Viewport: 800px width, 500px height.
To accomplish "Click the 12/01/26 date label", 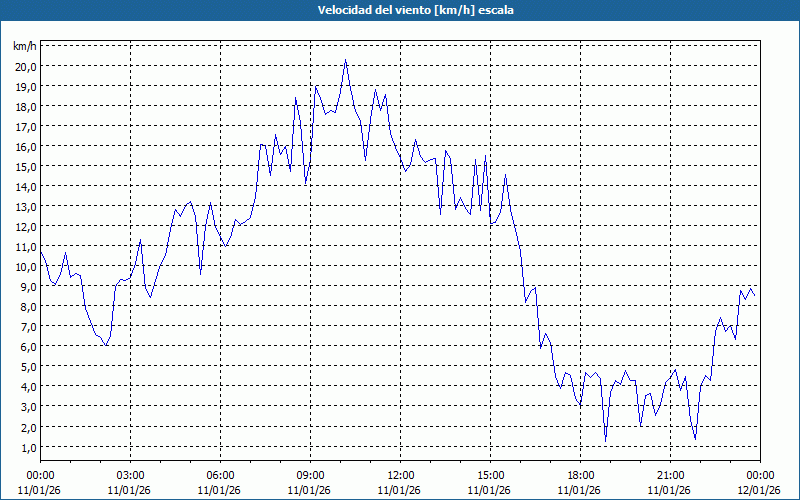I will (x=760, y=490).
